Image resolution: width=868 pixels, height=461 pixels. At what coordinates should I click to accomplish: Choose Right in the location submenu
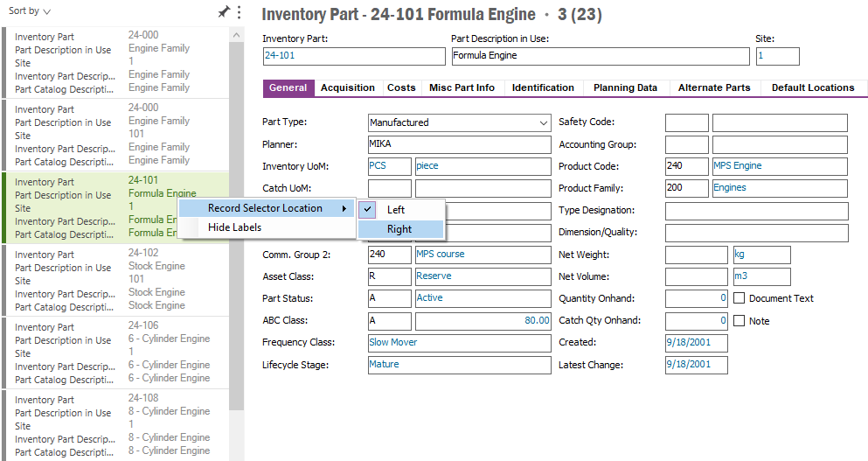click(x=399, y=229)
